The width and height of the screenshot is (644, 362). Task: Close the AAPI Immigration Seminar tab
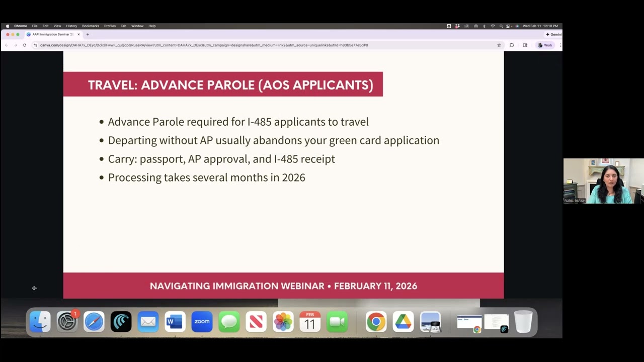coord(78,35)
